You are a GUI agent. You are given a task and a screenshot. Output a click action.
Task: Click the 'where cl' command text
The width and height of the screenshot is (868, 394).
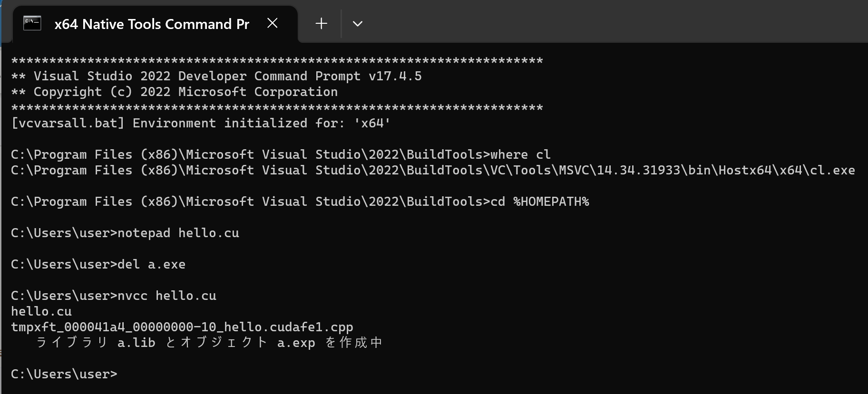(x=520, y=154)
